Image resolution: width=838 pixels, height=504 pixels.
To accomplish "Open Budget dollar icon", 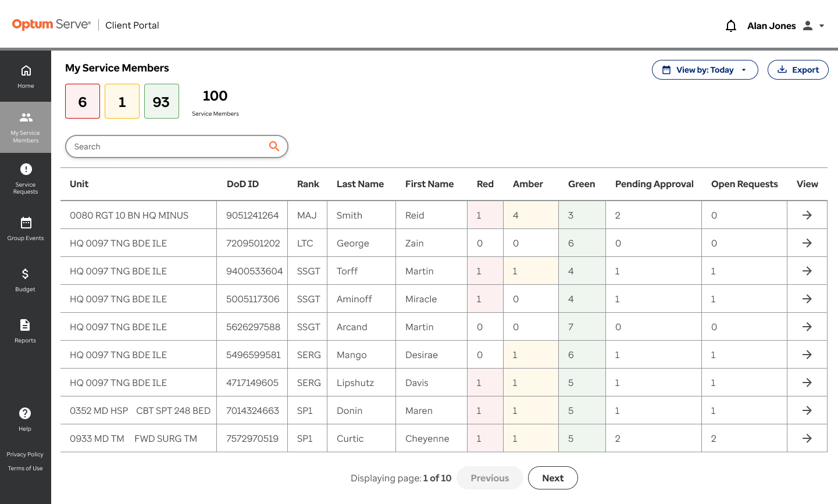I will pos(26,274).
